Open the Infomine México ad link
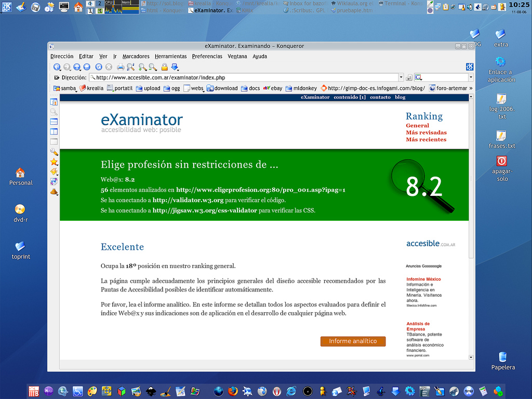 coord(423,279)
